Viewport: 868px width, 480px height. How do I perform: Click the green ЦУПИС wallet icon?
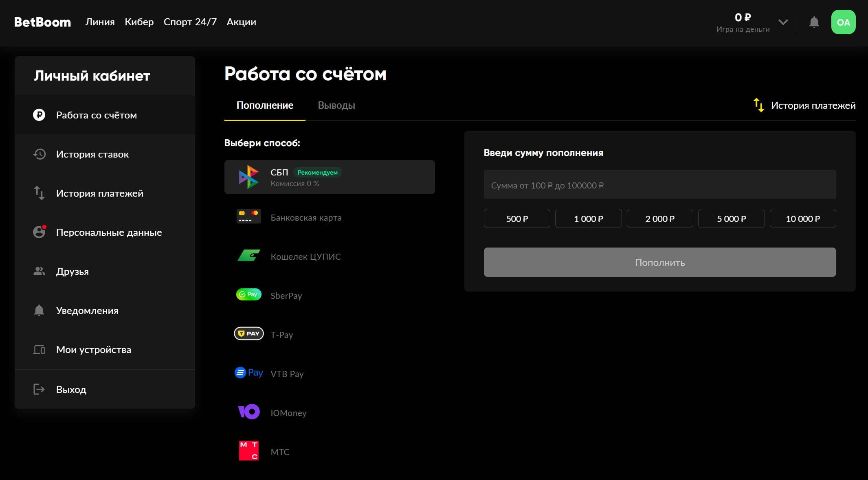pos(248,255)
